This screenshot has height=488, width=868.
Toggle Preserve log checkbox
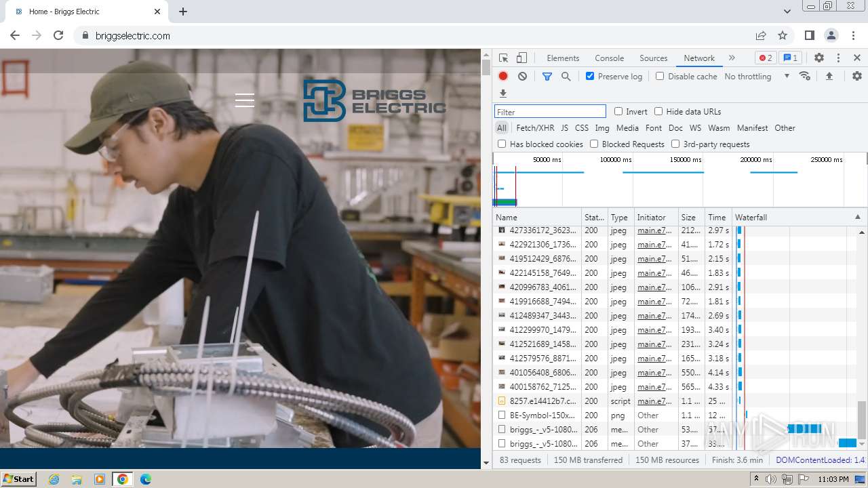pos(590,76)
